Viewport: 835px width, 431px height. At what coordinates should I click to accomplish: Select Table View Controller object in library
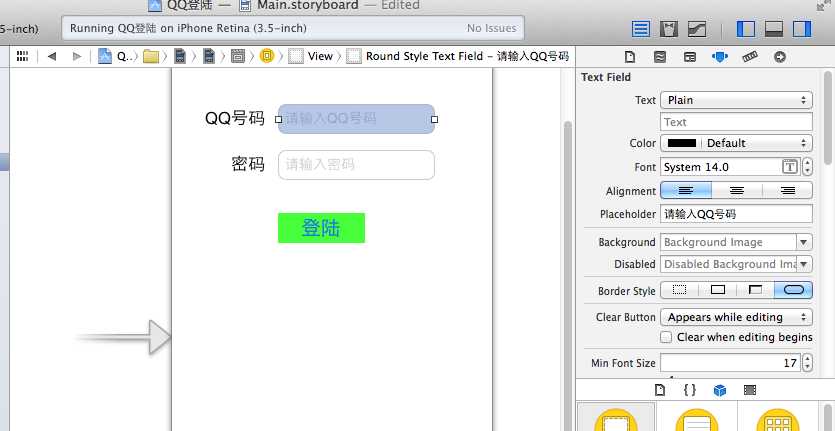pyautogui.click(x=697, y=419)
